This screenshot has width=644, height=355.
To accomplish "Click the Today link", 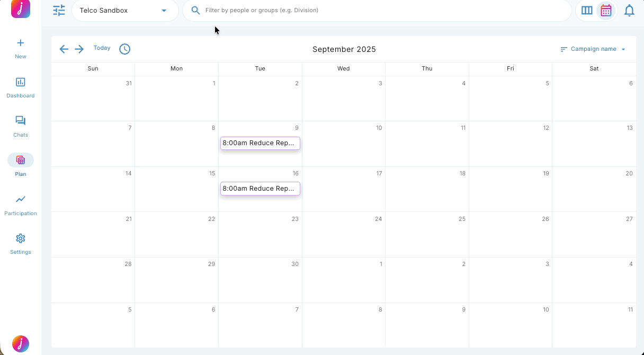I will click(x=102, y=48).
